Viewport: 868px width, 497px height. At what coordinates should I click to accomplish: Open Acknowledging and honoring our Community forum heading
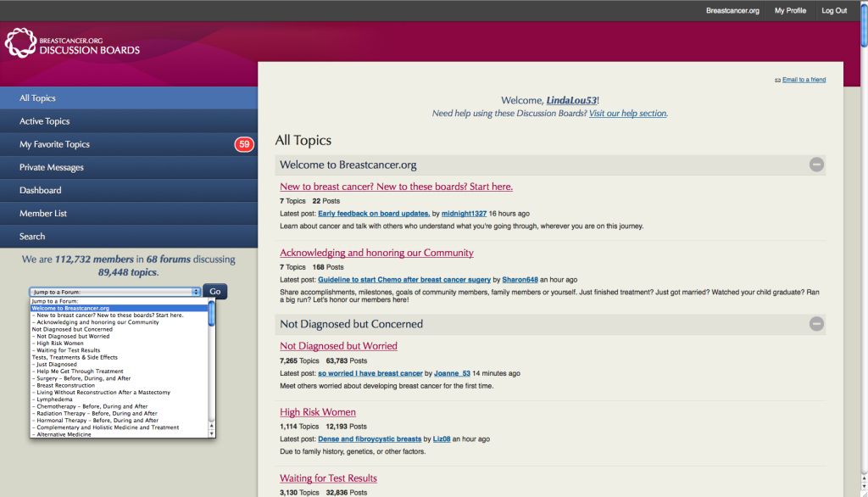click(x=376, y=253)
